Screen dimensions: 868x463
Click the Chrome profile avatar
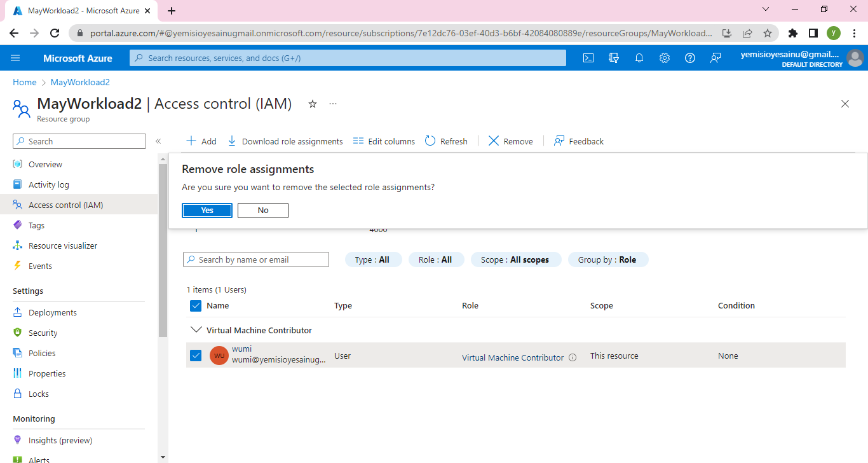point(834,33)
